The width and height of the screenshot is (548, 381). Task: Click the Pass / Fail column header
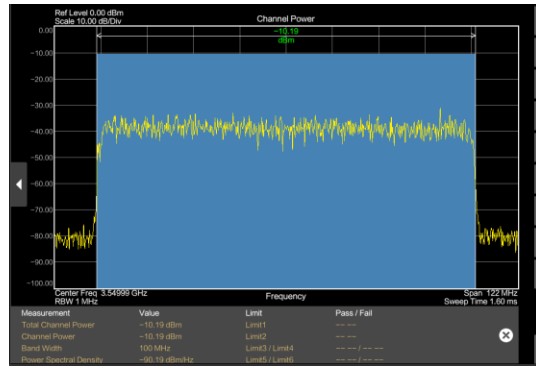354,313
